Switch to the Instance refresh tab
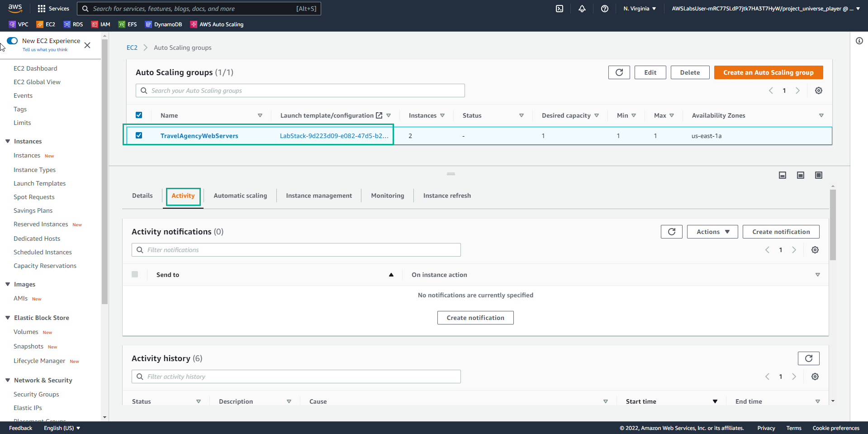 (x=447, y=196)
